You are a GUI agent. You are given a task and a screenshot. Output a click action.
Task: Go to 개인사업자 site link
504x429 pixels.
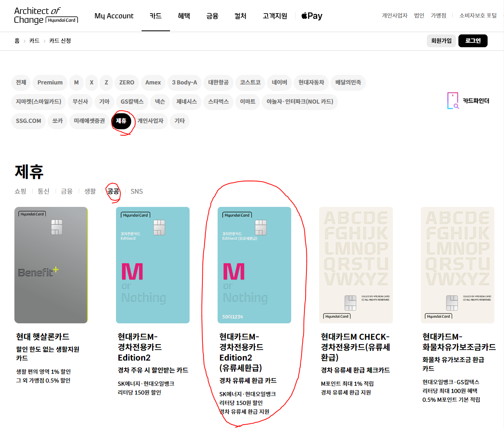coord(394,16)
